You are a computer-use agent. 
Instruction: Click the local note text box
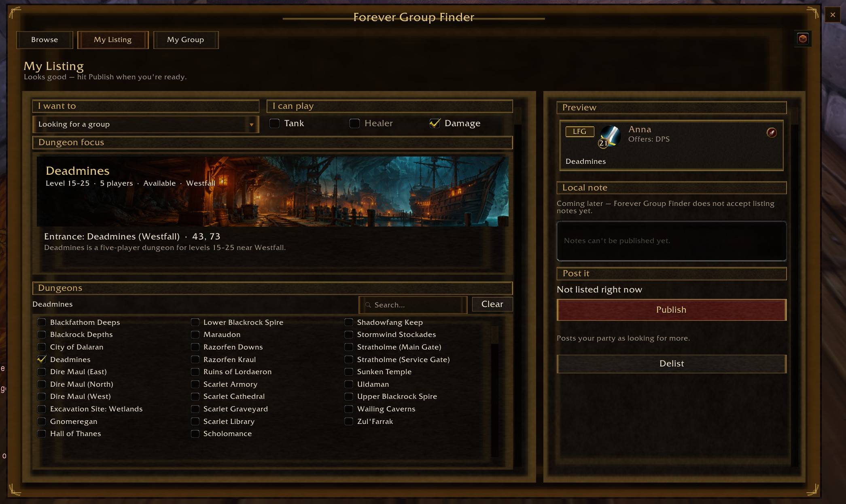coord(672,241)
